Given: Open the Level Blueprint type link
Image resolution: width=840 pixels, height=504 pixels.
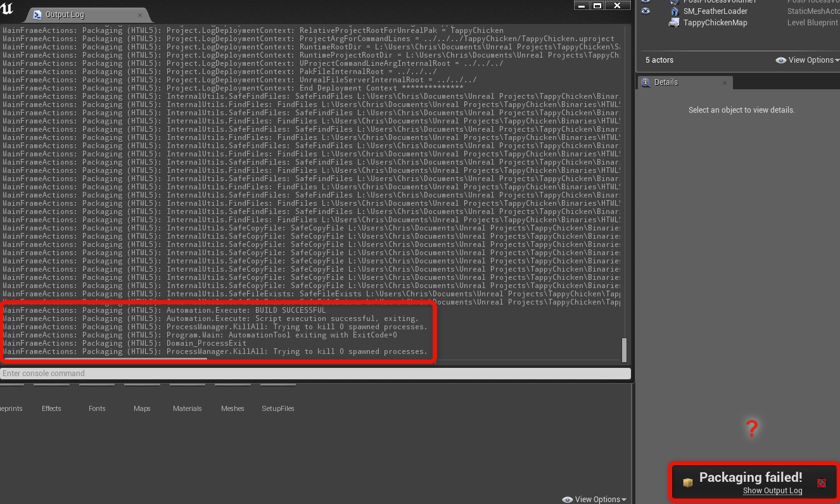Looking at the screenshot, I should pyautogui.click(x=813, y=23).
